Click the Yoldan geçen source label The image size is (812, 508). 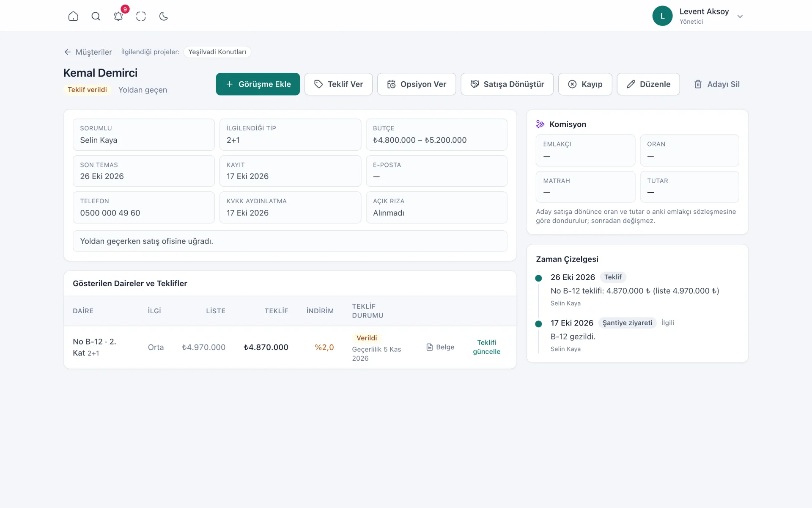[143, 90]
